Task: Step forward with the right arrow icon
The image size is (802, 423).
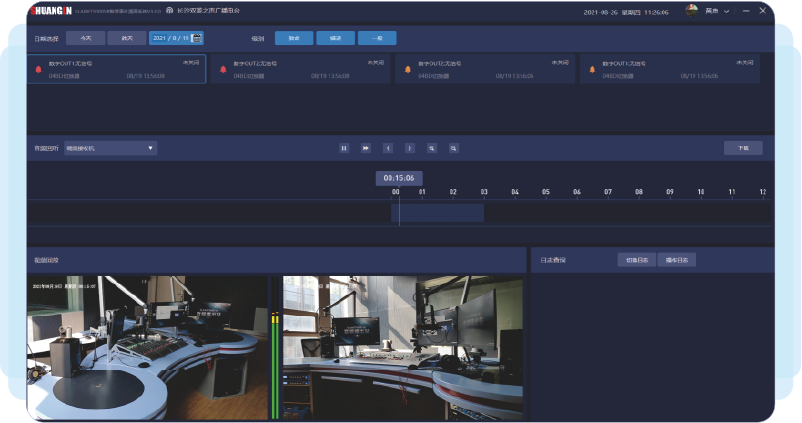Action: point(410,148)
